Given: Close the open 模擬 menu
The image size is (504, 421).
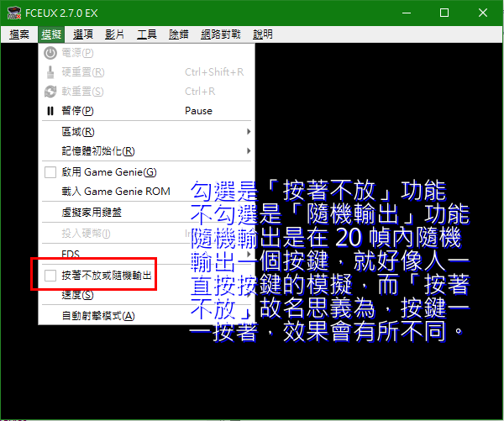Looking at the screenshot, I should (51, 34).
